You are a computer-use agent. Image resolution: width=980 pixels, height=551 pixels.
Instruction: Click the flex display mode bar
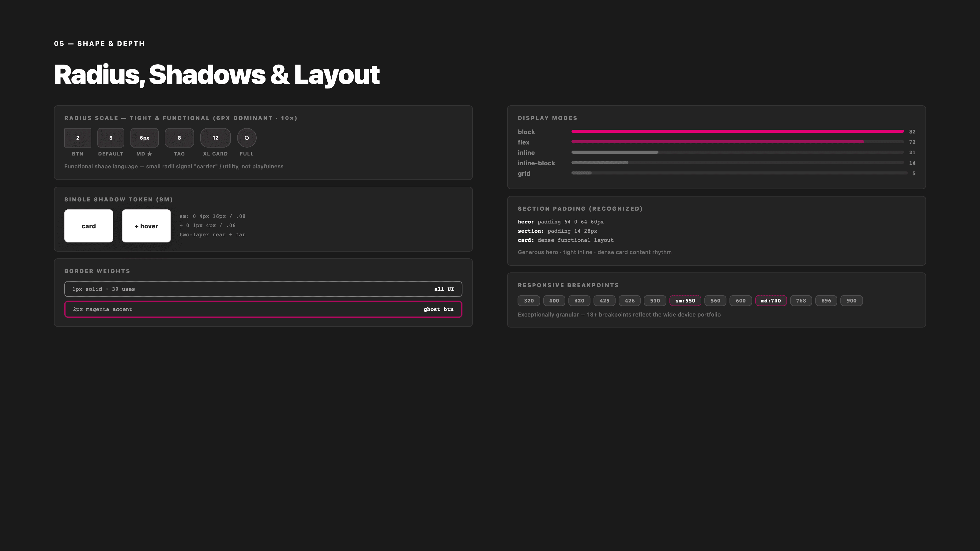pyautogui.click(x=737, y=142)
